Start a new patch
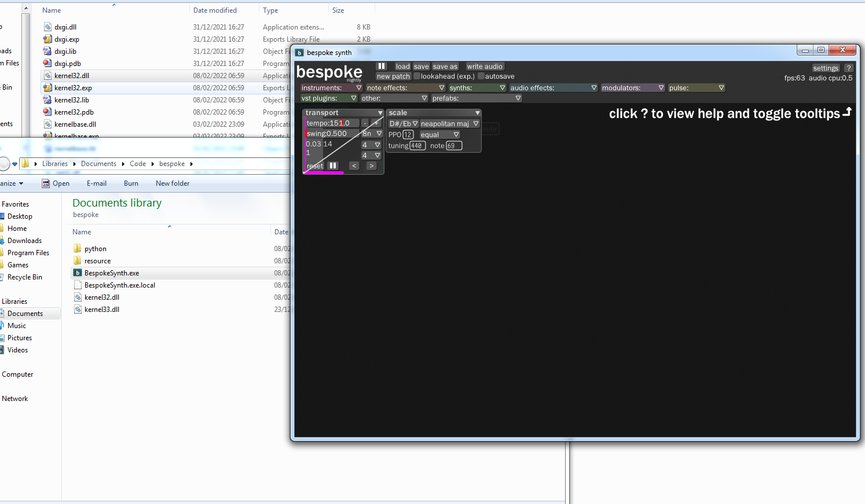Screen dimensions: 865x504 pyautogui.click(x=393, y=76)
